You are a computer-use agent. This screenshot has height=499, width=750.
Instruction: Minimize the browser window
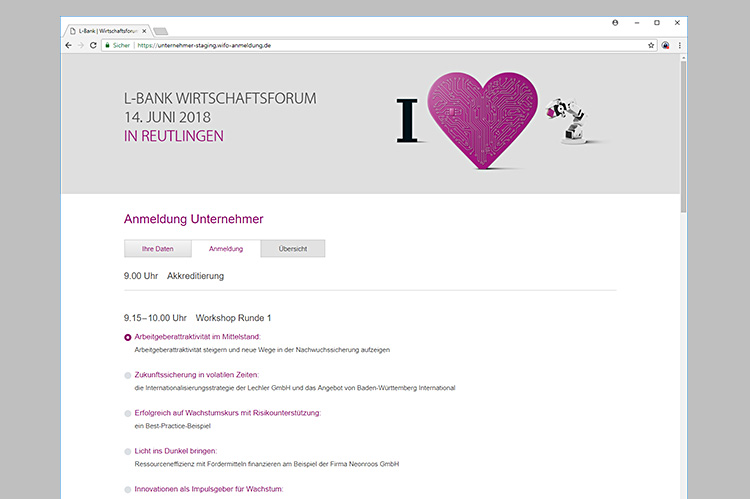coord(637,22)
